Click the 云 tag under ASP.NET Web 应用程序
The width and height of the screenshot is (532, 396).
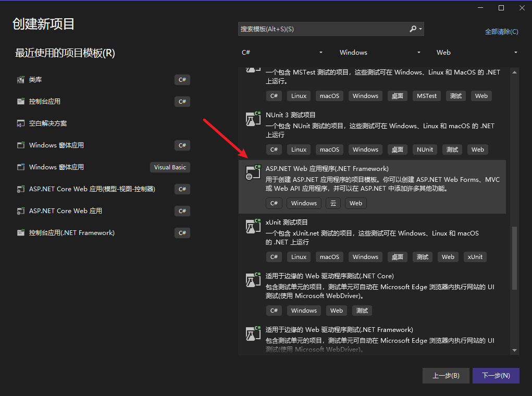point(333,203)
